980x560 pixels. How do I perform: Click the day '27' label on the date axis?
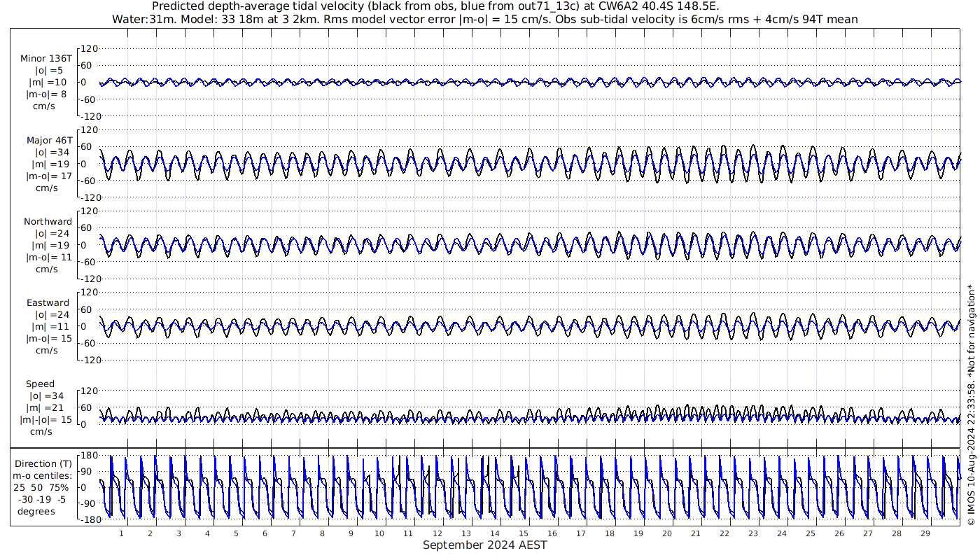[x=868, y=533]
